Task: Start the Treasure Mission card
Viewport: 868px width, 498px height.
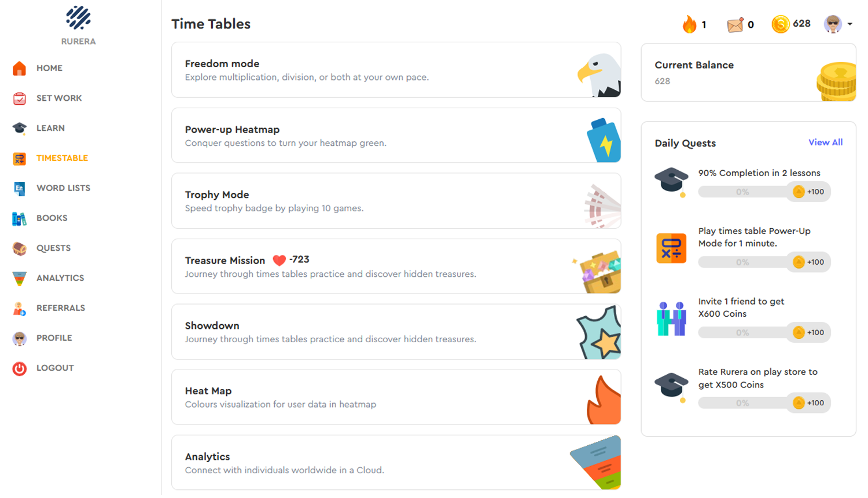Action: (x=396, y=266)
